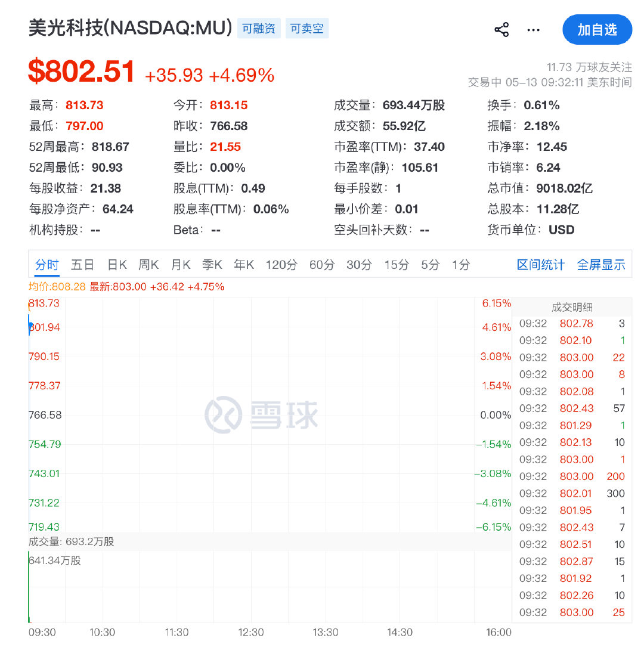Click the 昨收 value 766.58
Image resolution: width=644 pixels, height=663 pixels.
(x=229, y=126)
